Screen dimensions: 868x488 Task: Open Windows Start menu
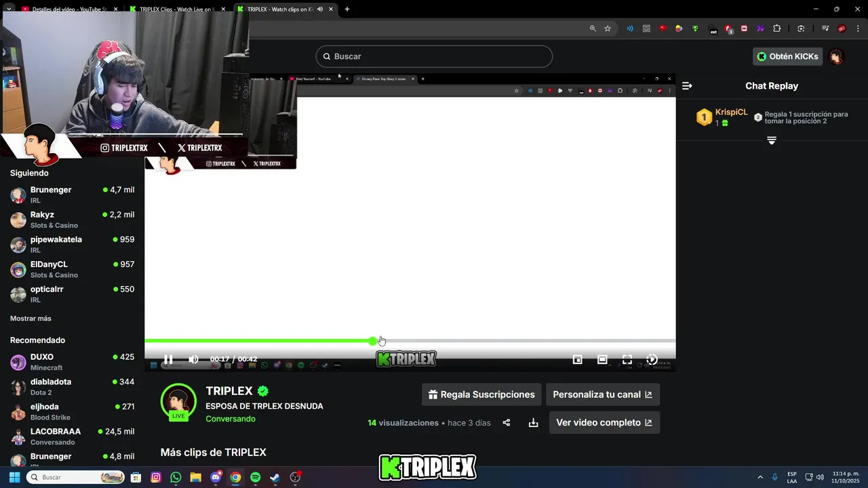coord(14,477)
